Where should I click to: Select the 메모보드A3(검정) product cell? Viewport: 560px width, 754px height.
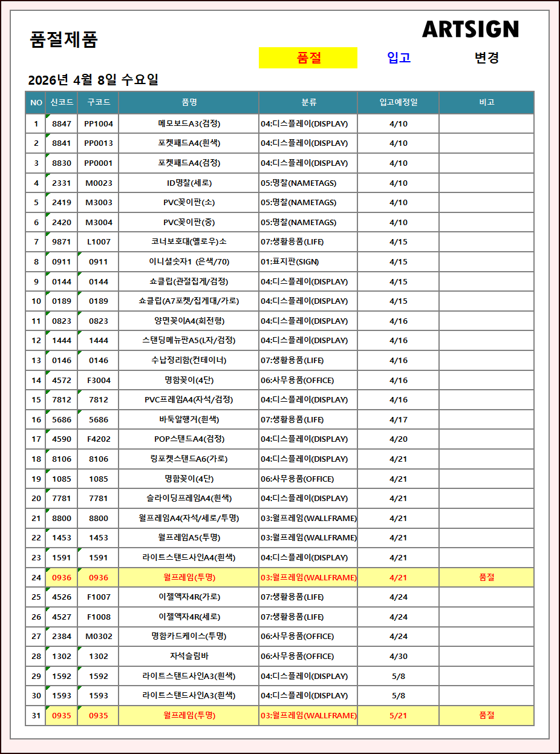click(189, 124)
